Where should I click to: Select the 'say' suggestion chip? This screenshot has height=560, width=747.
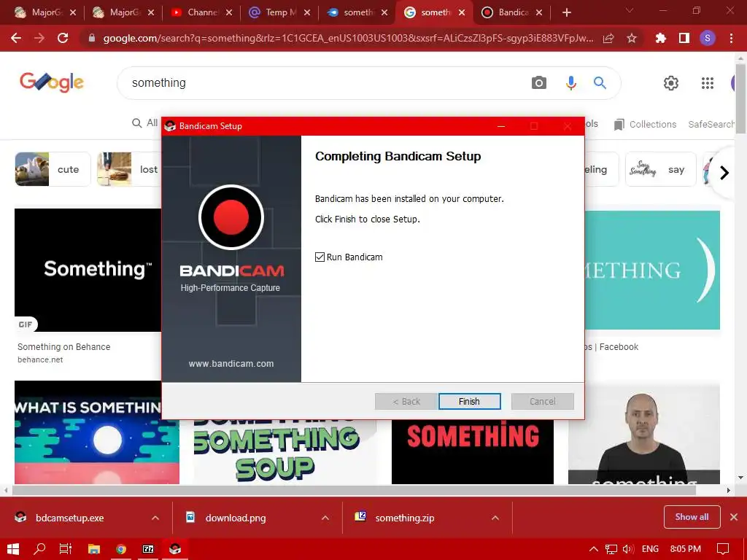[x=660, y=169]
